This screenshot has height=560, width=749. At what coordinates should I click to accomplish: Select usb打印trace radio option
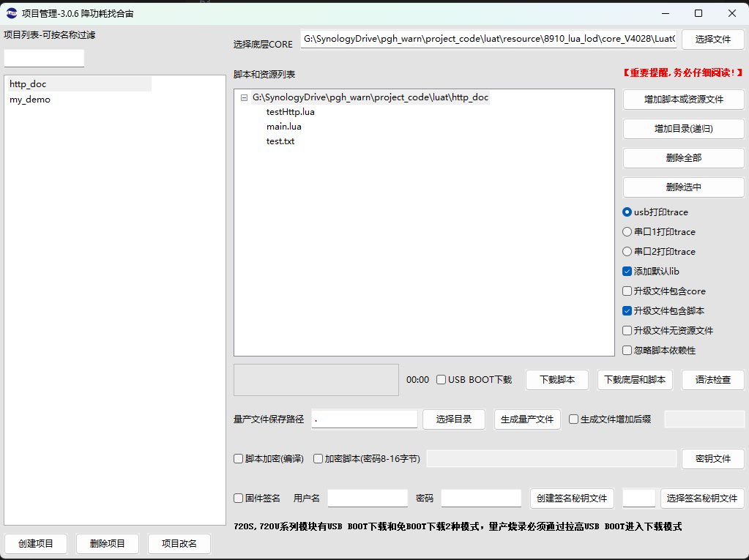(627, 212)
